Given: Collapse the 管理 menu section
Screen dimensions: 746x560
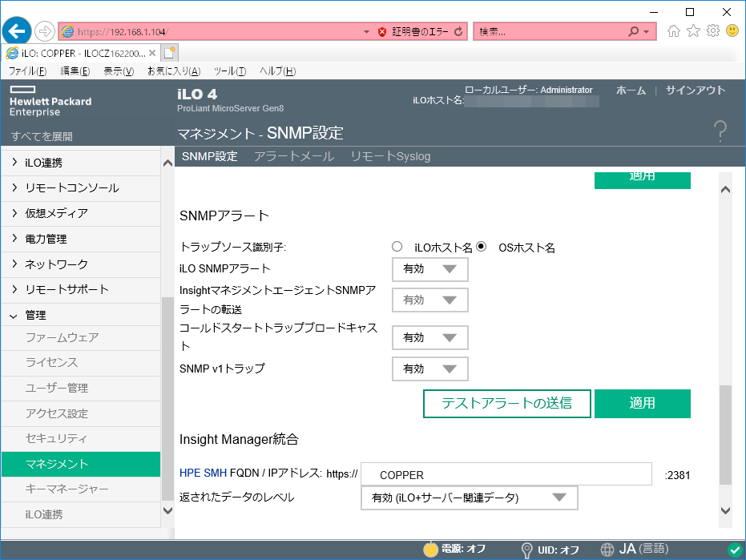Looking at the screenshot, I should click(x=81, y=315).
